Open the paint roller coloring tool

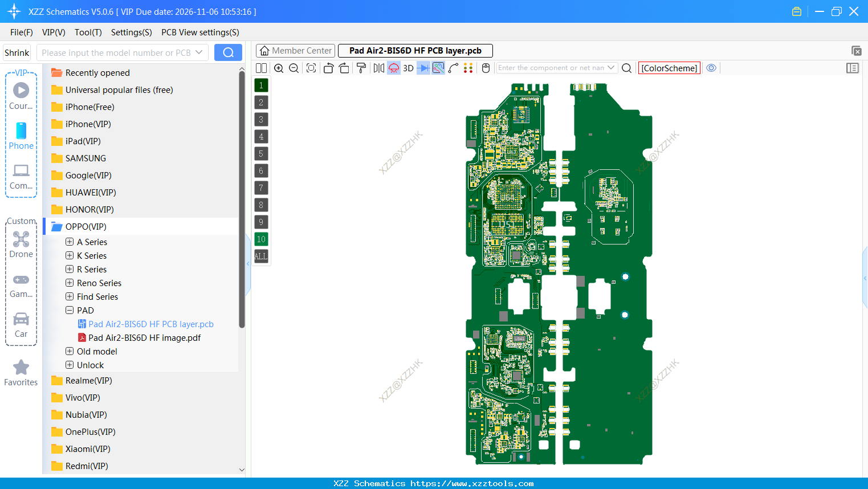[361, 68]
